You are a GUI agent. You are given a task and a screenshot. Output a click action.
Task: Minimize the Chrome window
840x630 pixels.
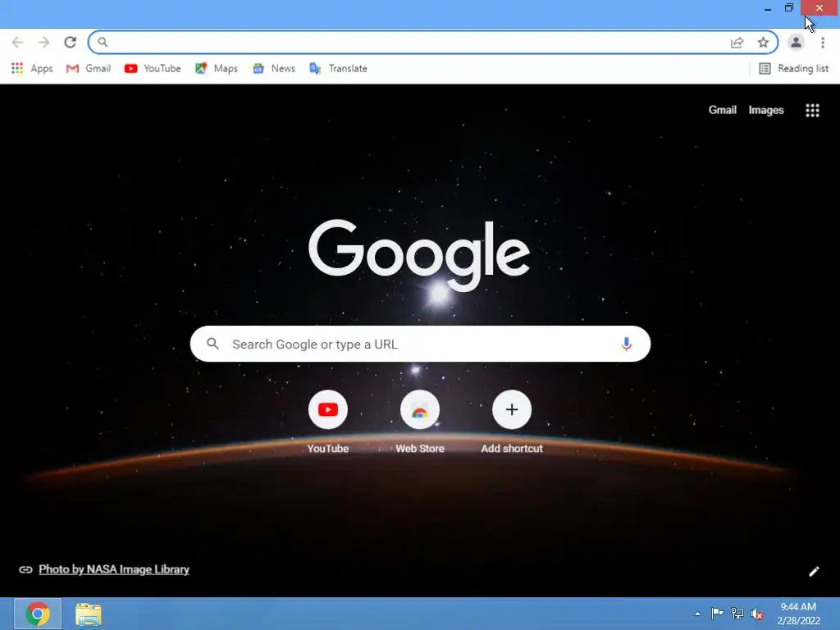[768, 8]
